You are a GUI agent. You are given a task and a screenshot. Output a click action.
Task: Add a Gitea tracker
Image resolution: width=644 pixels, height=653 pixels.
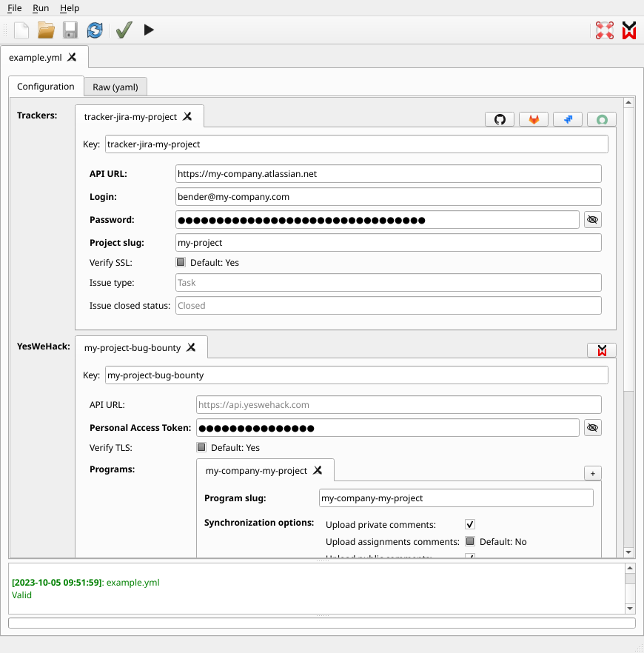point(601,118)
